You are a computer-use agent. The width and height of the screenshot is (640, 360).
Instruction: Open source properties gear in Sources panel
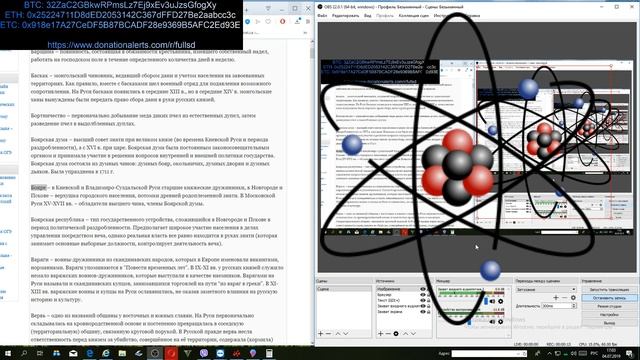396,333
